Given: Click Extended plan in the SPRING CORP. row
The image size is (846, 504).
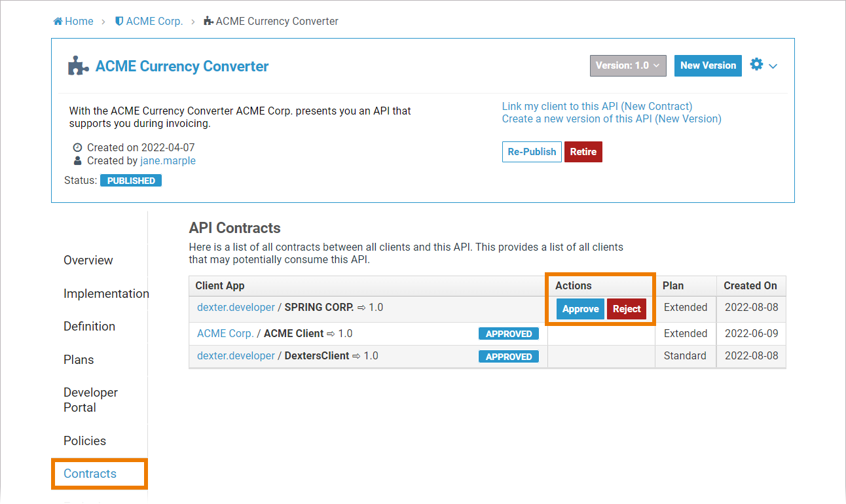Looking at the screenshot, I should coord(686,307).
